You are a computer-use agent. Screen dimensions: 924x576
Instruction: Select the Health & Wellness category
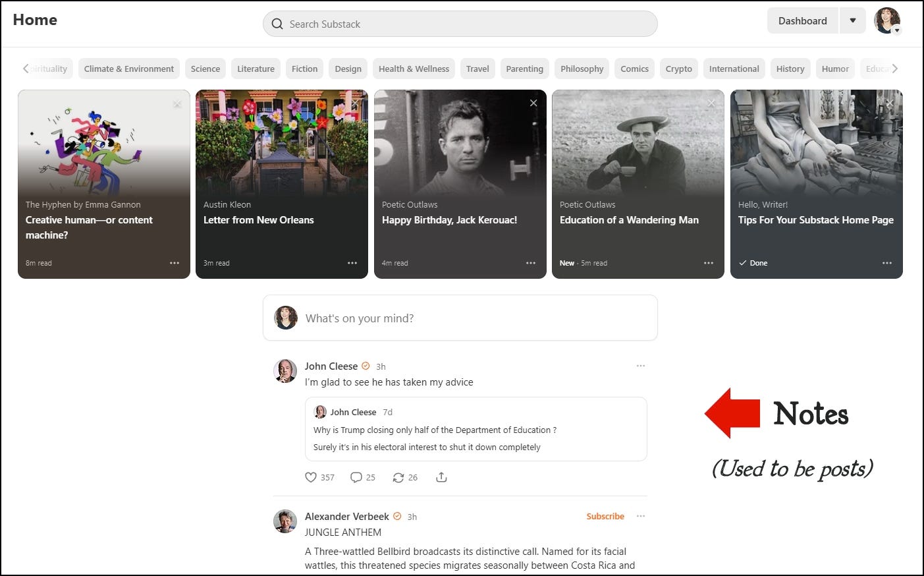[x=414, y=69]
